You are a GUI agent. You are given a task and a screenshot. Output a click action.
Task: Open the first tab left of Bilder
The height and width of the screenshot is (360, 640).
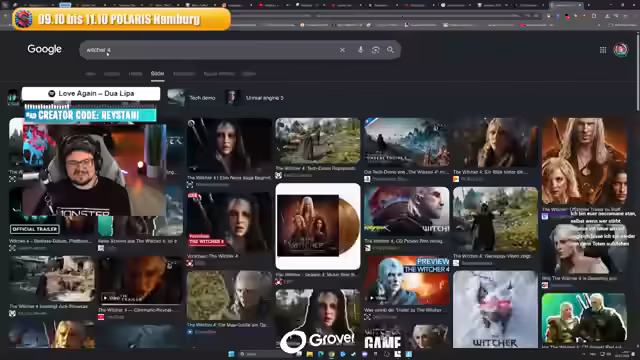pyautogui.click(x=135, y=74)
